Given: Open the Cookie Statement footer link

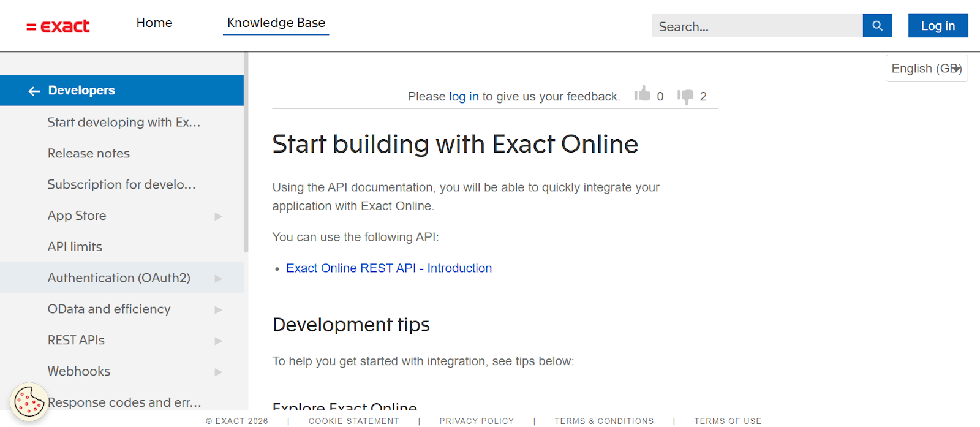Looking at the screenshot, I should [353, 421].
